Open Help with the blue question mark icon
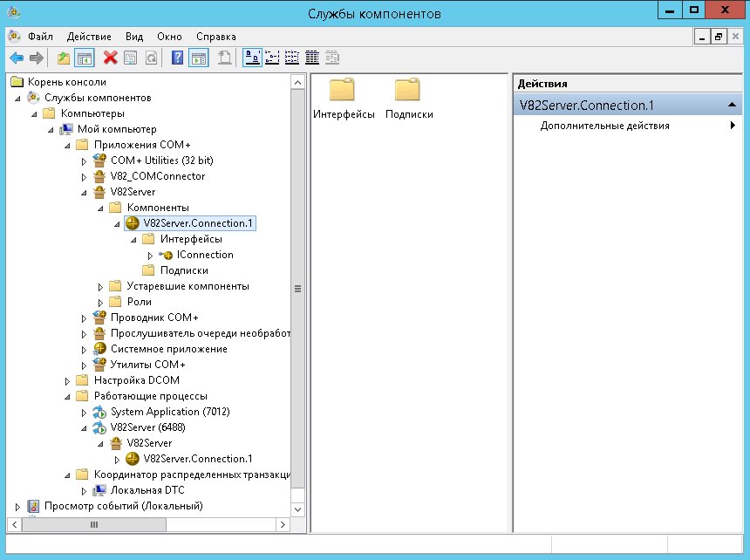 click(x=177, y=58)
